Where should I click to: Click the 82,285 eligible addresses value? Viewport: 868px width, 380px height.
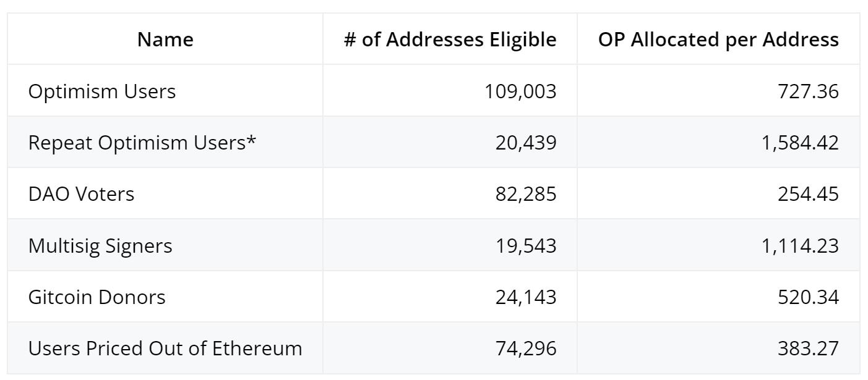[526, 194]
